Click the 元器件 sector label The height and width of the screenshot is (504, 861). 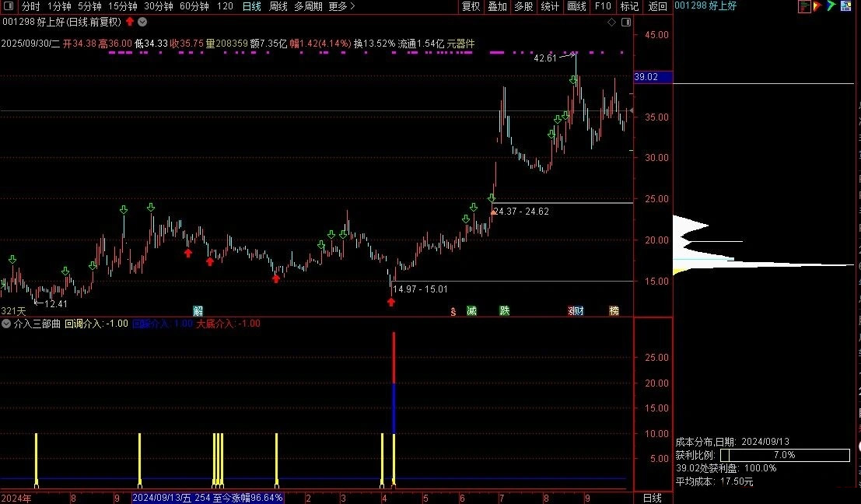pos(460,44)
